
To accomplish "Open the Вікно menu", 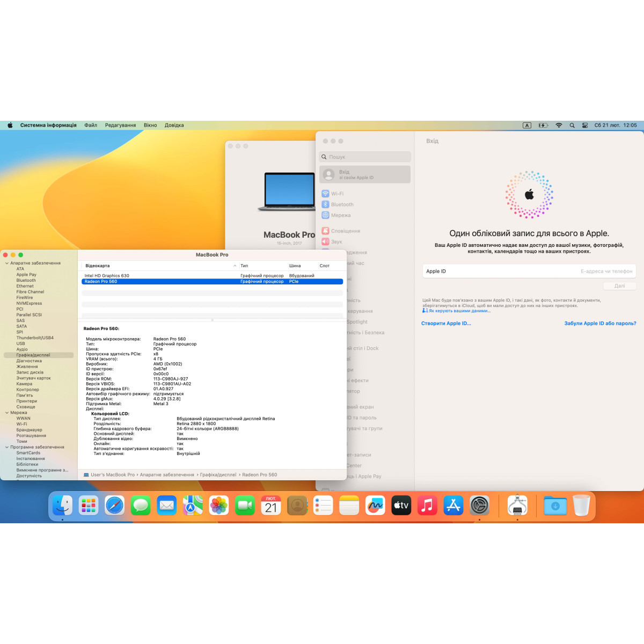I will [x=150, y=125].
